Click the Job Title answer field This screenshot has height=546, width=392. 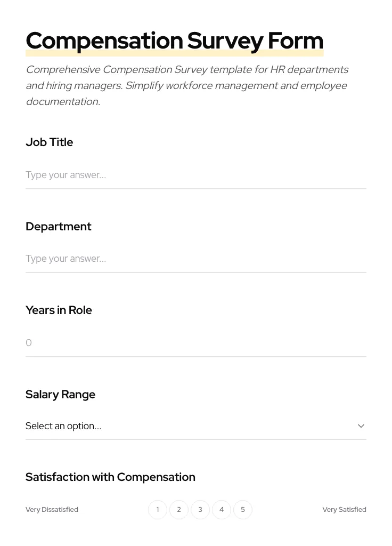(x=195, y=175)
